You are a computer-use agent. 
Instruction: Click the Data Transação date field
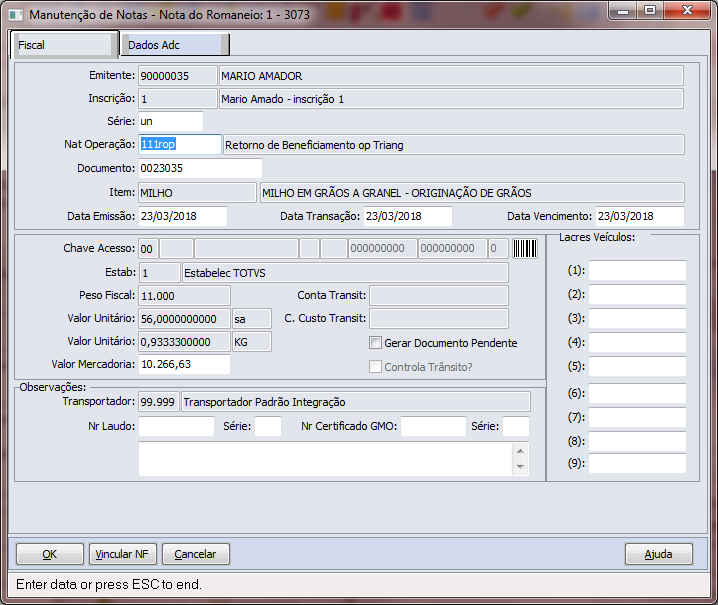[x=408, y=216]
